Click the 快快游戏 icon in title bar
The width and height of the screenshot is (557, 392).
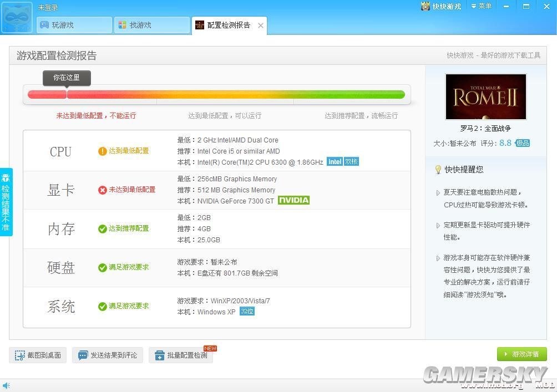tap(426, 6)
